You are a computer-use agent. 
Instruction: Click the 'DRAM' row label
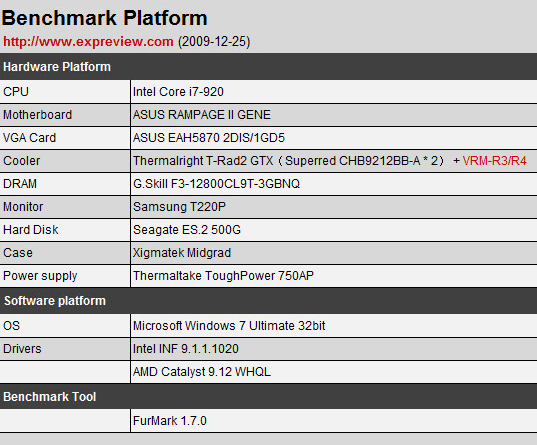tap(20, 184)
